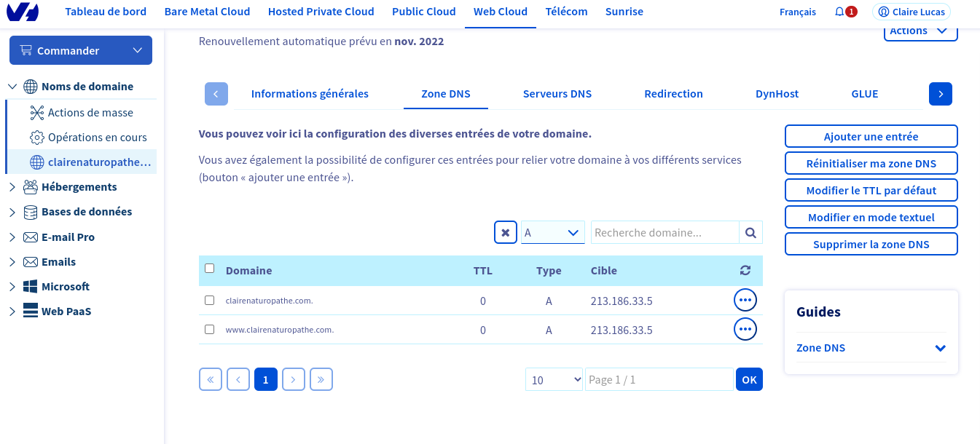Screen dimensions: 980x444
Task: Clear the filter with the X button
Action: pyautogui.click(x=506, y=233)
